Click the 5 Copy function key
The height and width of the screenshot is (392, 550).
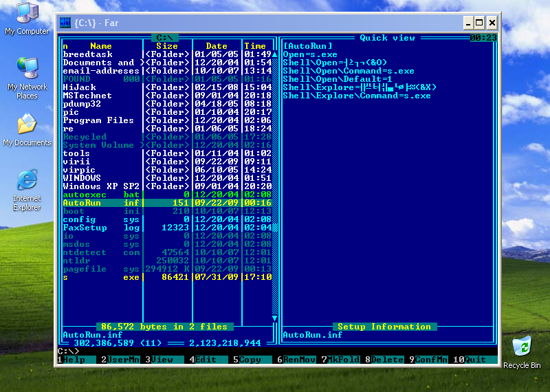(x=252, y=360)
